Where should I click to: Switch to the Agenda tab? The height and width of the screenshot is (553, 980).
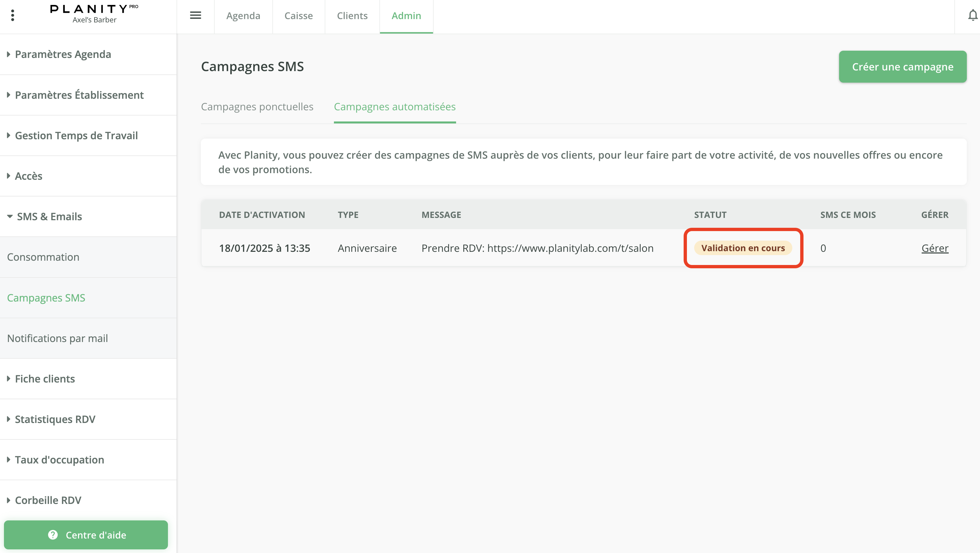(243, 15)
